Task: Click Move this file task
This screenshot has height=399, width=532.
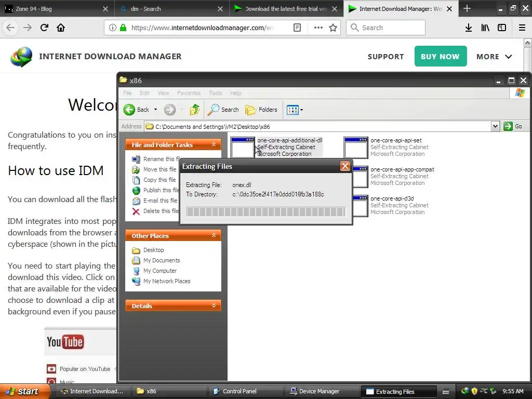Action: pyautogui.click(x=154, y=169)
